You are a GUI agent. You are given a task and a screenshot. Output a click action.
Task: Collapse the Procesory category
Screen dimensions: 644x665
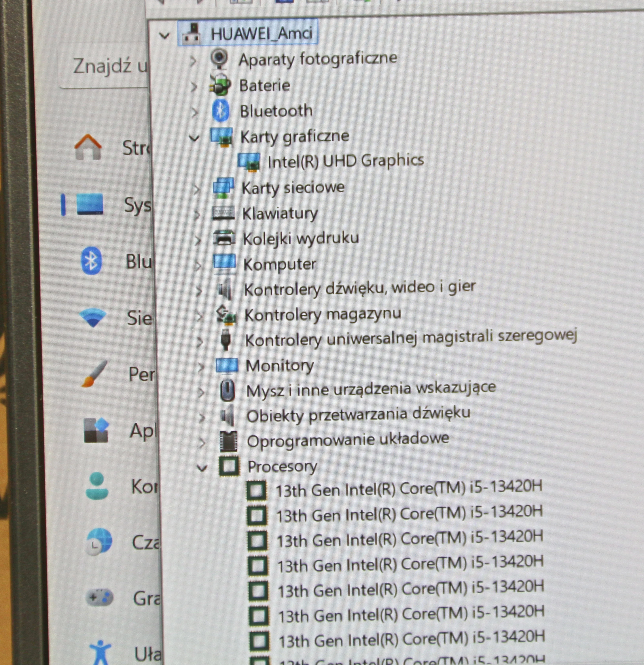point(202,468)
